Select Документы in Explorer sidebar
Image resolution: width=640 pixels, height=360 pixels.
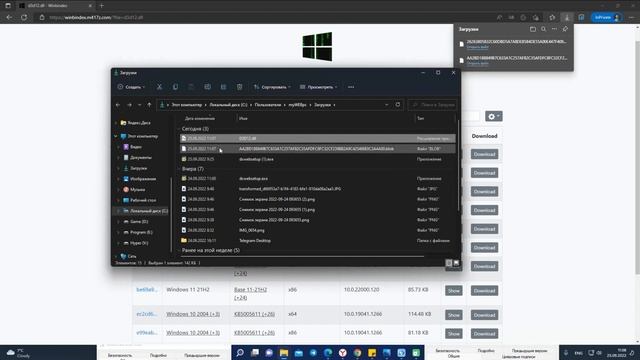click(x=141, y=158)
